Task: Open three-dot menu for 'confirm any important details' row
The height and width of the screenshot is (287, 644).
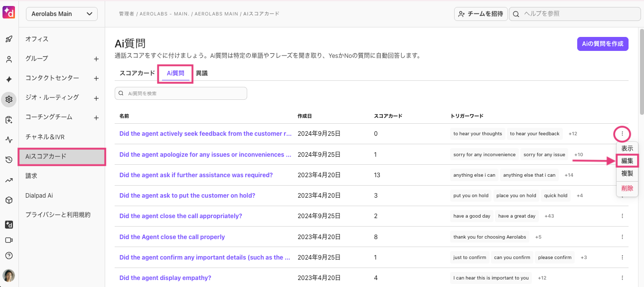Action: 622,258
